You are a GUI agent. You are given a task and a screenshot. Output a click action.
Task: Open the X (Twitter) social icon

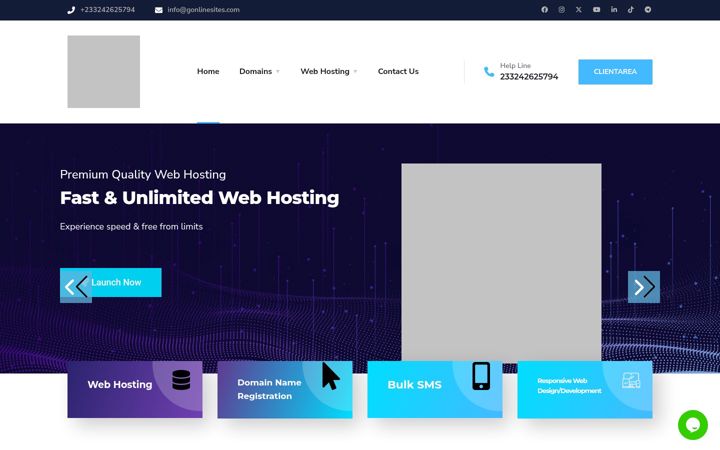579,10
